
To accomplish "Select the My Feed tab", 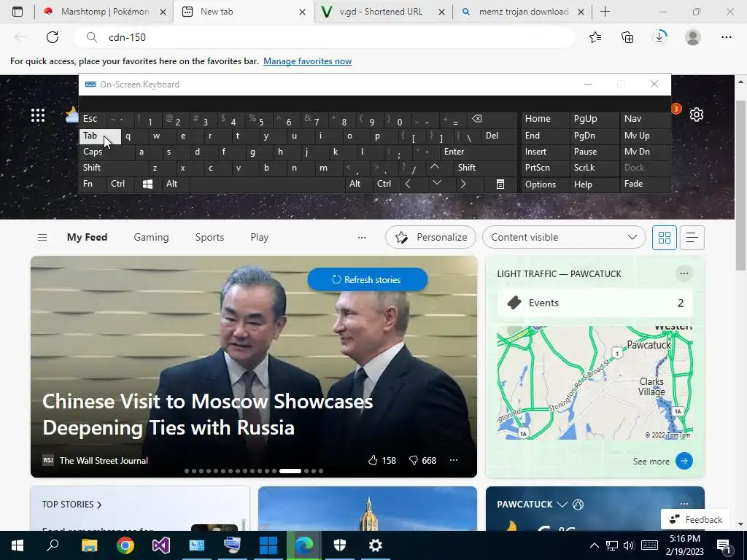I will click(88, 237).
